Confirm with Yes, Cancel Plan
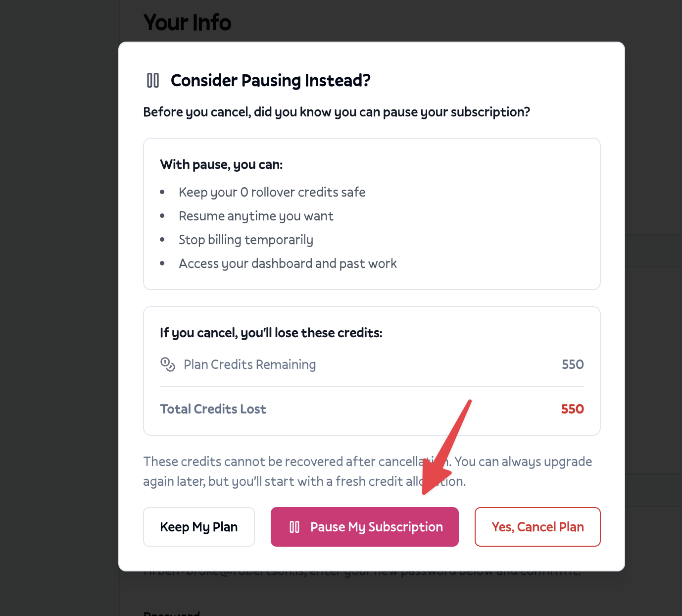 [x=537, y=527]
